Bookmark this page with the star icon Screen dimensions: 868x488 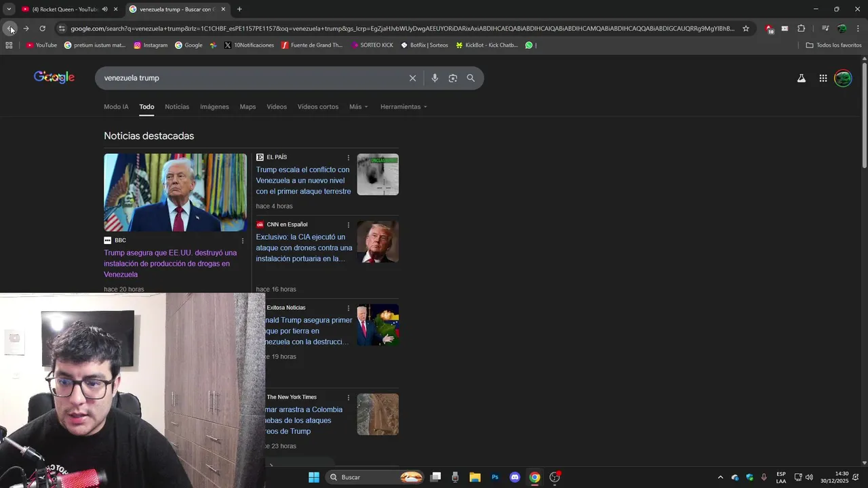(x=746, y=28)
